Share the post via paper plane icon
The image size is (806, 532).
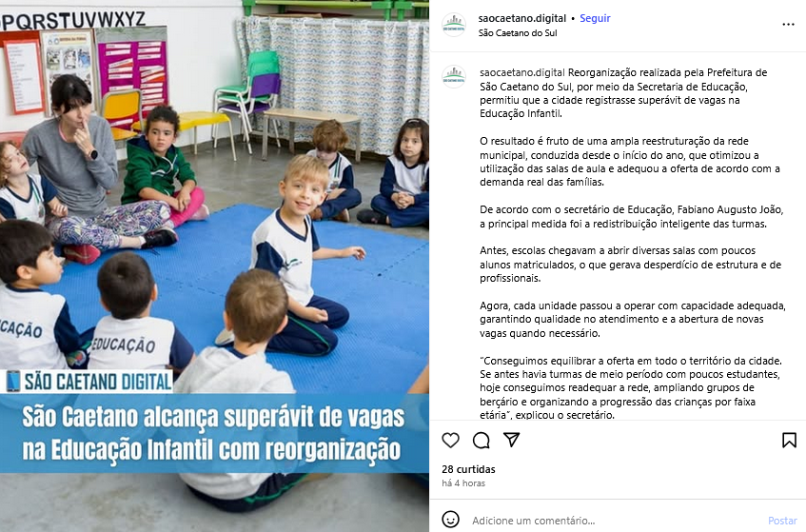click(511, 440)
